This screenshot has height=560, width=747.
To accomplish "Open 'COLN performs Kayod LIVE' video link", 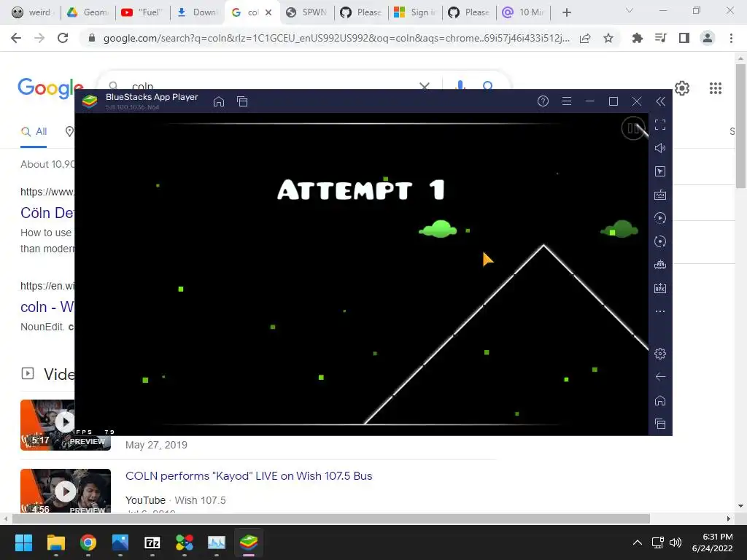I will click(x=249, y=475).
